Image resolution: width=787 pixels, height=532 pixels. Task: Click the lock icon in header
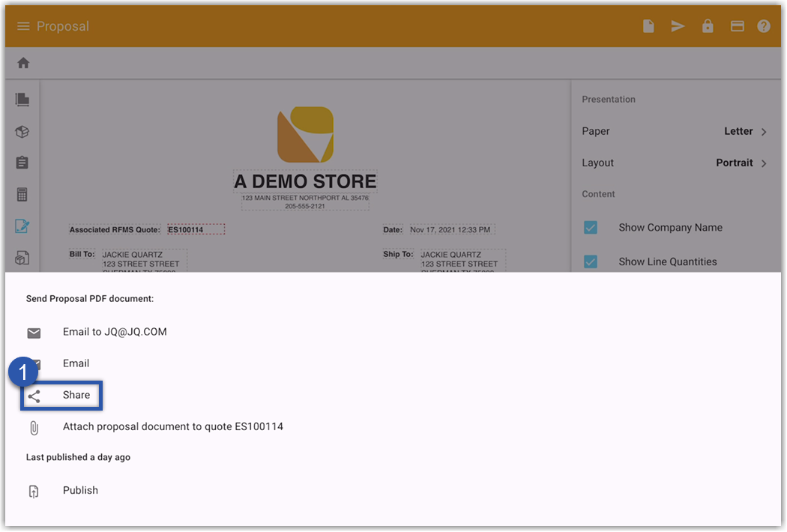708,25
